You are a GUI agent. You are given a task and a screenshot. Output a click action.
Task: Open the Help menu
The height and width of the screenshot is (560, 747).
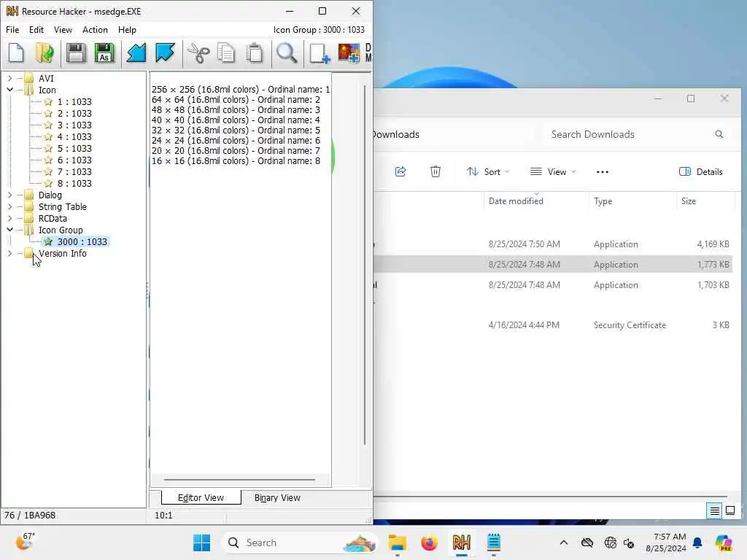tap(127, 29)
